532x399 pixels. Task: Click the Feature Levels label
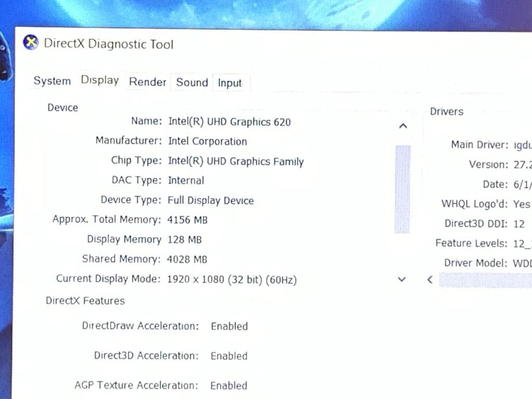click(x=472, y=243)
